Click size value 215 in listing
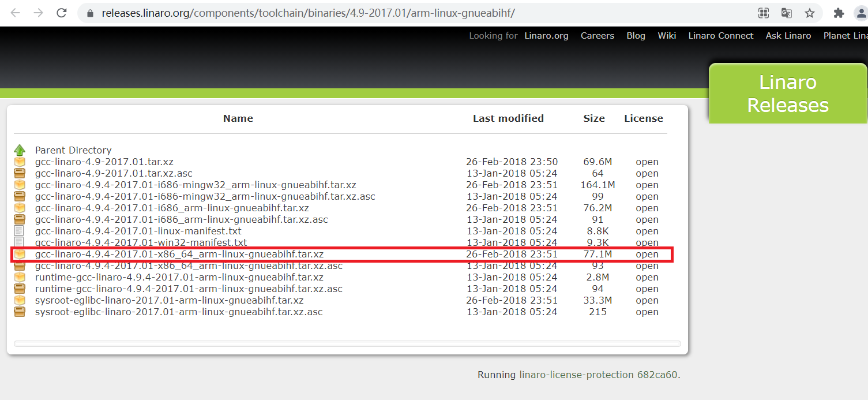The image size is (868, 400). (x=598, y=312)
